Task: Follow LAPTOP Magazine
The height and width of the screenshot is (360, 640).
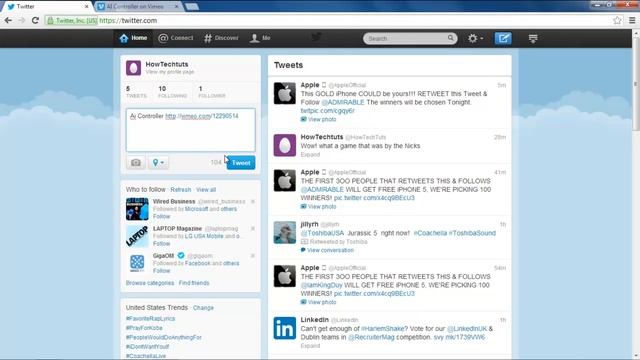Action: click(162, 244)
